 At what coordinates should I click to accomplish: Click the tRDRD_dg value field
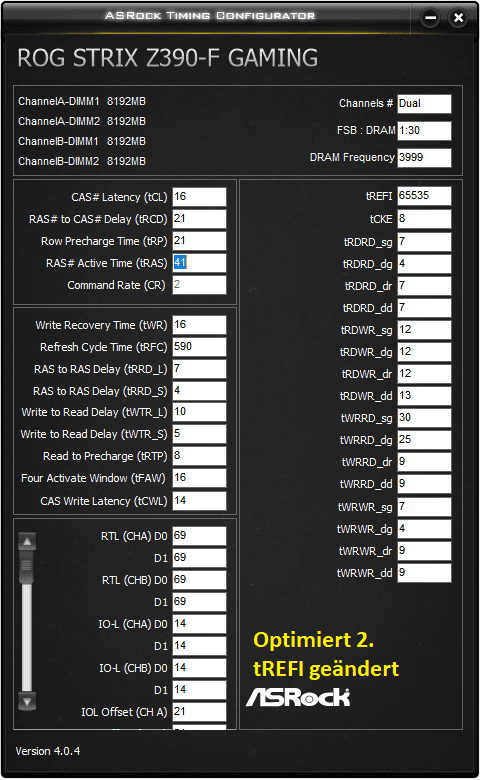[x=424, y=264]
